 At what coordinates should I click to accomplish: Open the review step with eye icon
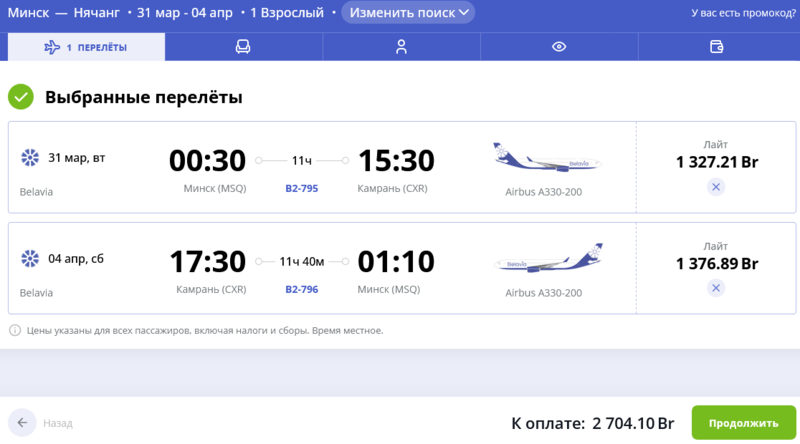click(x=559, y=47)
